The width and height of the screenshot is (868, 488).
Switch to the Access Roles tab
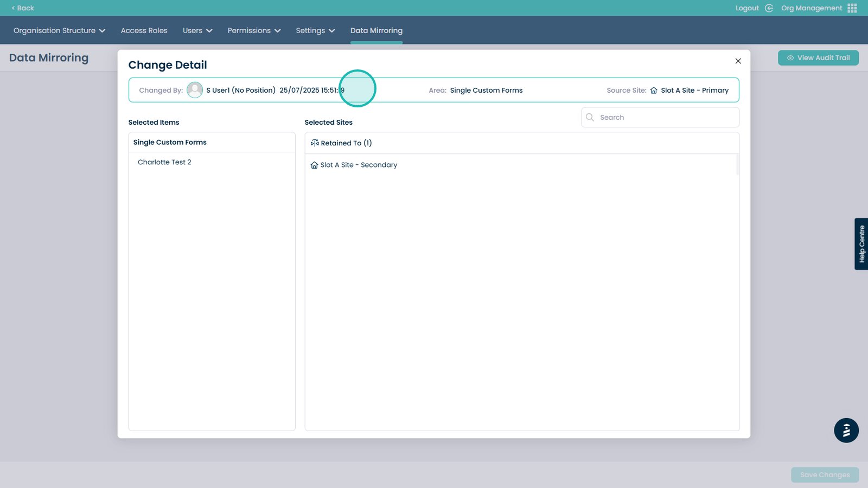coord(144,30)
